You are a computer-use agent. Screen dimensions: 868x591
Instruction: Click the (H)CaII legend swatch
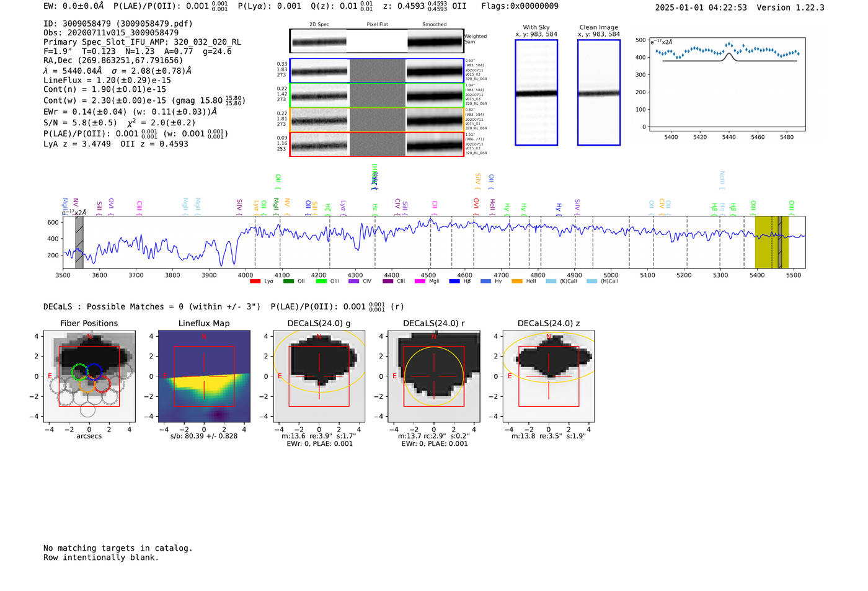click(x=591, y=282)
